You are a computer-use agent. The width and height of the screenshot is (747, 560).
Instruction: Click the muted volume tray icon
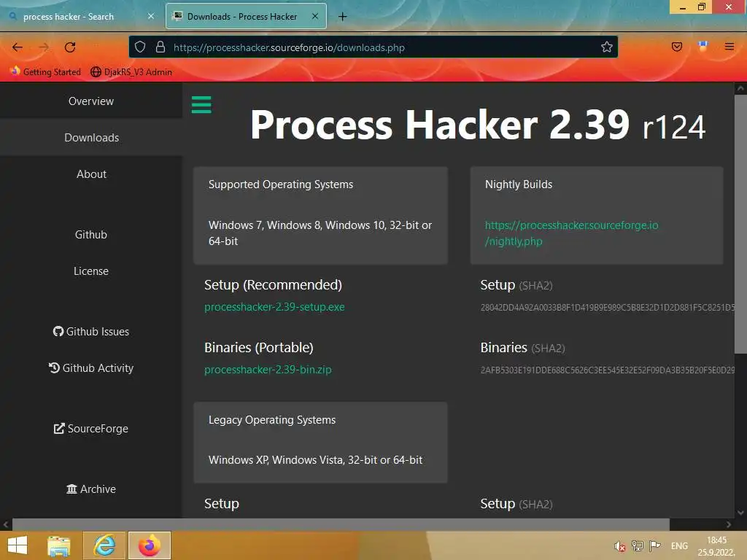[x=619, y=546]
